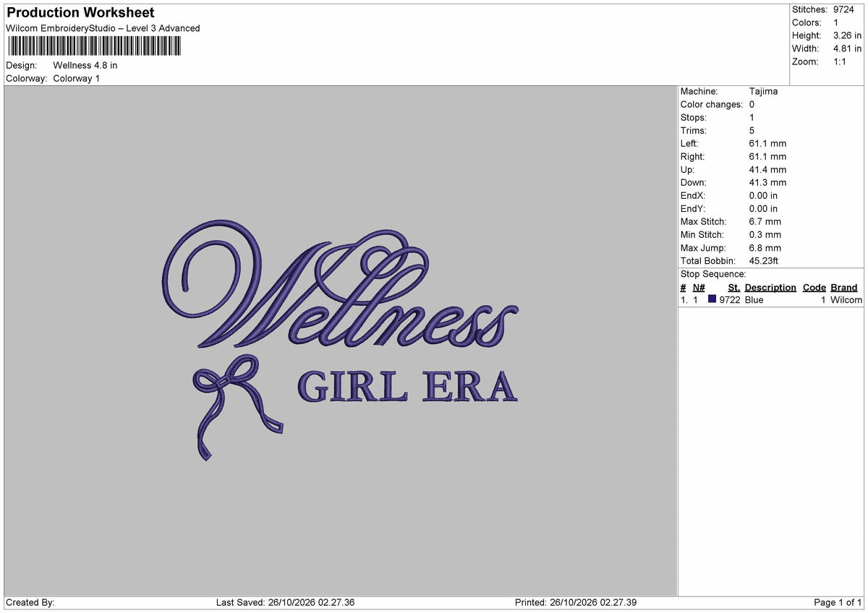The height and width of the screenshot is (613, 868).
Task: Click the 'Stops:' label
Action: pos(694,117)
